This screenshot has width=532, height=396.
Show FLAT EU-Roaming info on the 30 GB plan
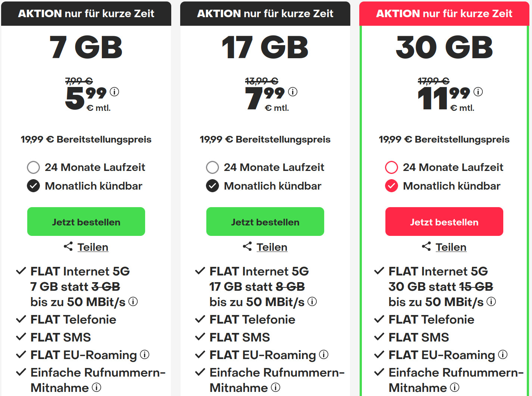click(x=502, y=355)
